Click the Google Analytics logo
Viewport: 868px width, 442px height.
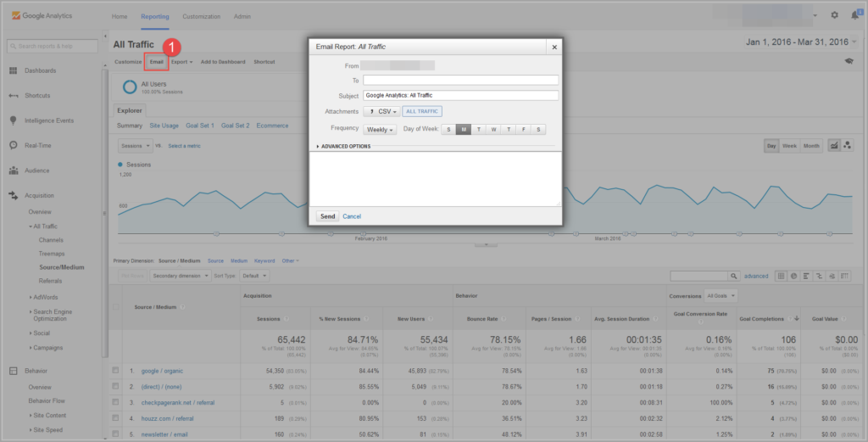click(x=42, y=15)
